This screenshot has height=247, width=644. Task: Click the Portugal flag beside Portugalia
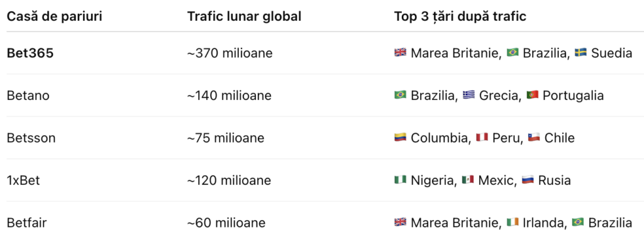coord(532,95)
